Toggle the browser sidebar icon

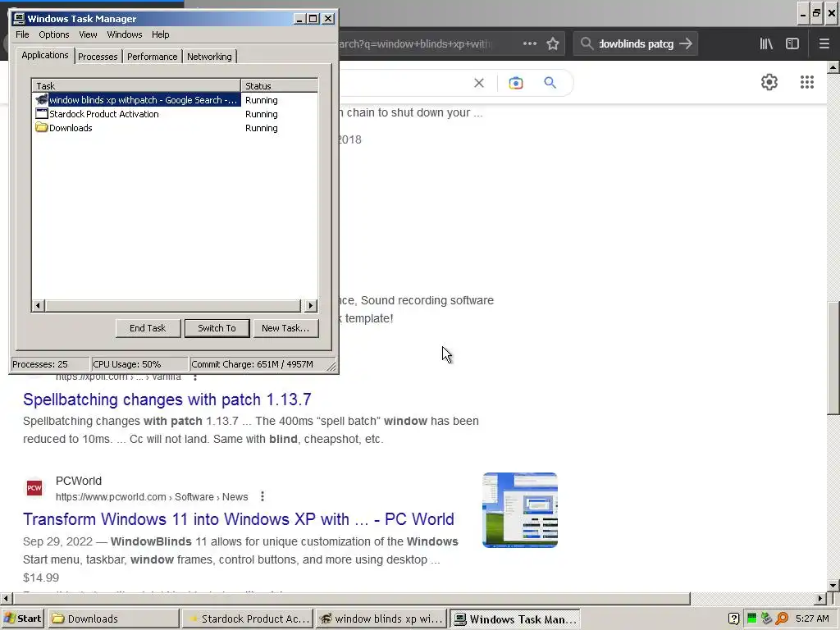[792, 44]
